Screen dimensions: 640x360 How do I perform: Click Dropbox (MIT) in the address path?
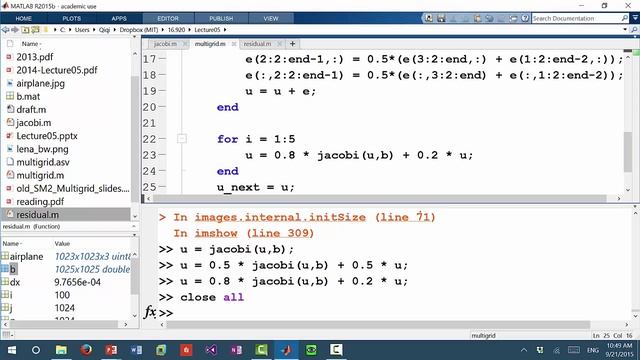point(139,30)
